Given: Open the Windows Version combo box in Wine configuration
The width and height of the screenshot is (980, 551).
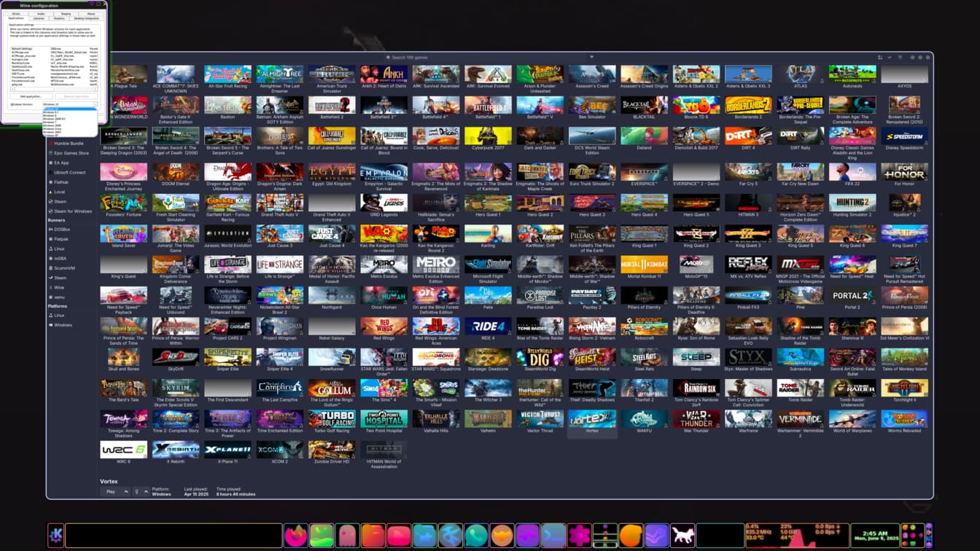Looking at the screenshot, I should click(x=69, y=104).
